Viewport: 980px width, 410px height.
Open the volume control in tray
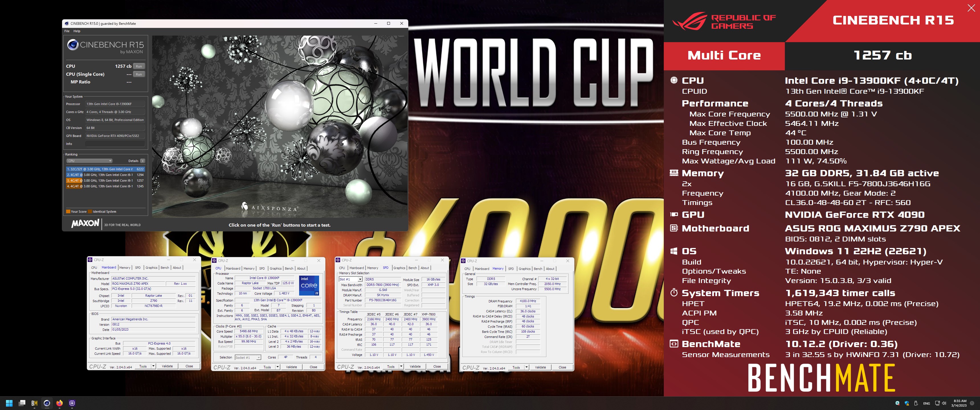944,403
